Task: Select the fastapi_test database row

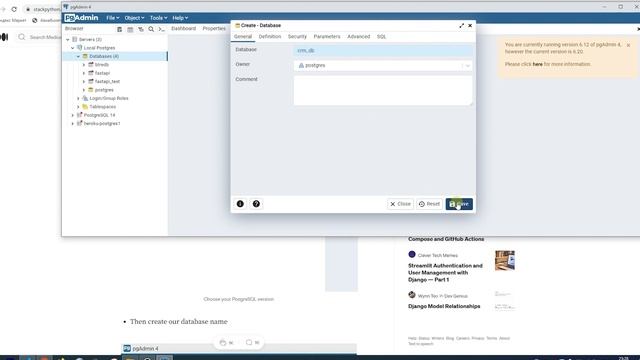Action: [107, 82]
